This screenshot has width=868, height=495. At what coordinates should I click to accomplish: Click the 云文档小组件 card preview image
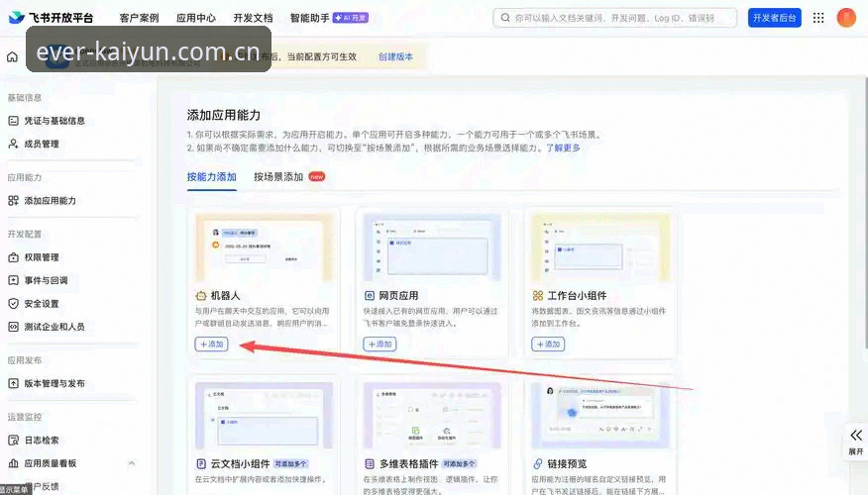tap(264, 415)
